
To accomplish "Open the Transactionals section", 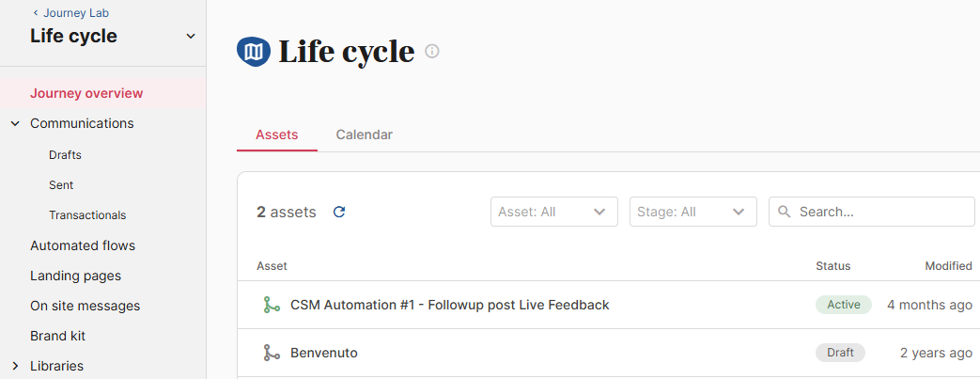I will click(87, 215).
